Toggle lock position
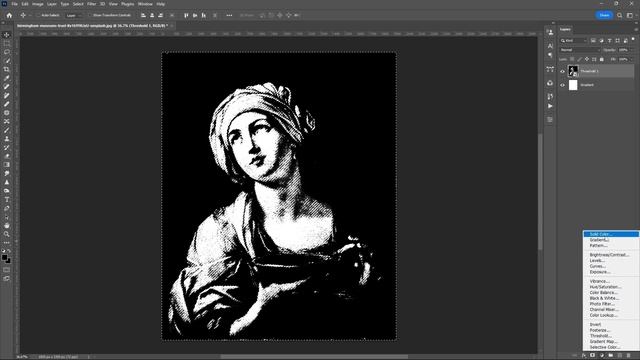 click(x=587, y=59)
